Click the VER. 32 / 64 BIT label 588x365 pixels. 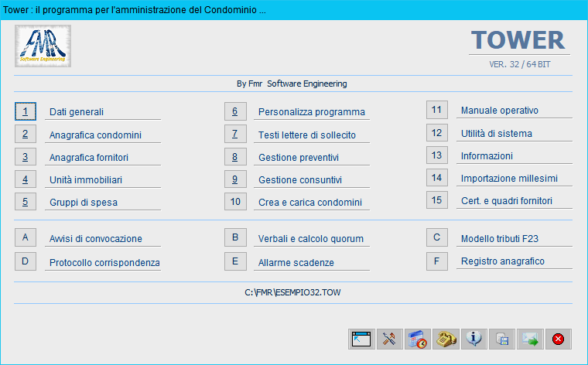520,64
